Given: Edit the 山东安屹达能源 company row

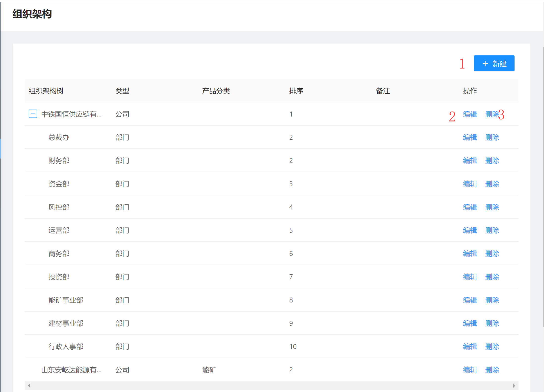Looking at the screenshot, I should (470, 370).
